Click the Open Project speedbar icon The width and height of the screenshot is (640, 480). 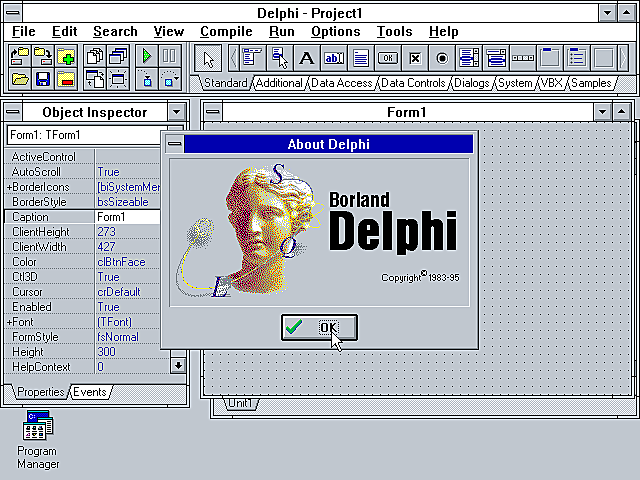point(20,56)
